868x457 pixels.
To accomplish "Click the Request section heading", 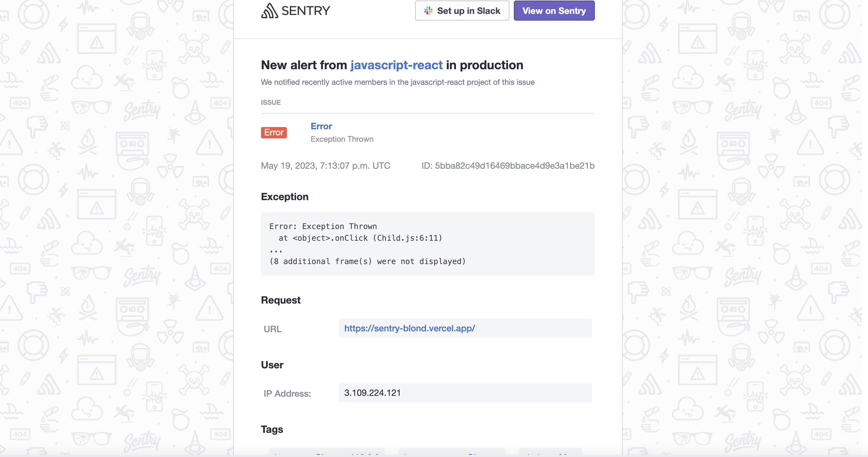I will click(281, 300).
